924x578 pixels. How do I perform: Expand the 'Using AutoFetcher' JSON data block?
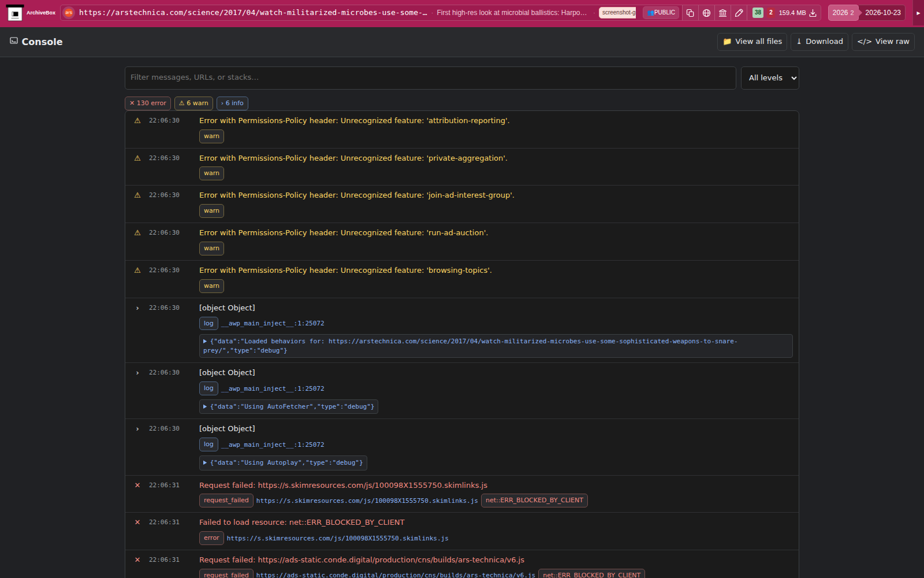pos(289,407)
